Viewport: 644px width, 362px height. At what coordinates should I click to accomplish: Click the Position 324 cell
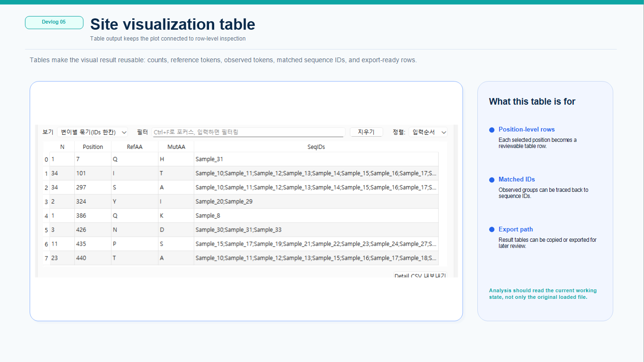click(x=93, y=202)
